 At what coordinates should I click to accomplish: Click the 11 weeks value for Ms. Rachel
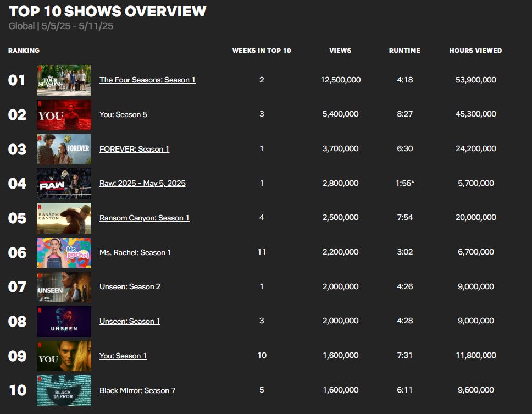point(262,252)
